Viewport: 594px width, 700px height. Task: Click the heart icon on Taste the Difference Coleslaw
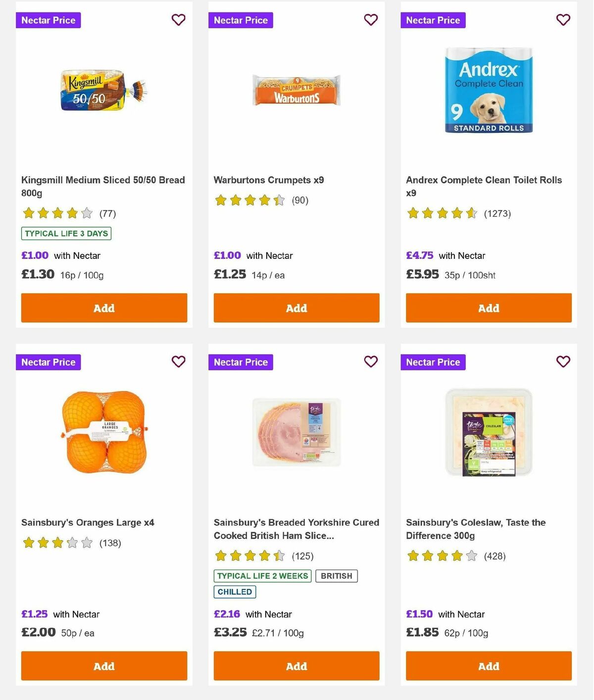[562, 362]
